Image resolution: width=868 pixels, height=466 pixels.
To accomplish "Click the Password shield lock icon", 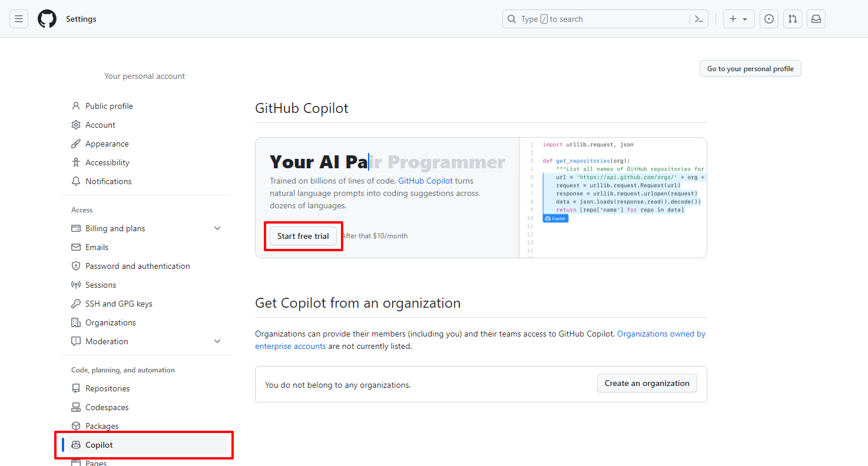I will pos(76,266).
